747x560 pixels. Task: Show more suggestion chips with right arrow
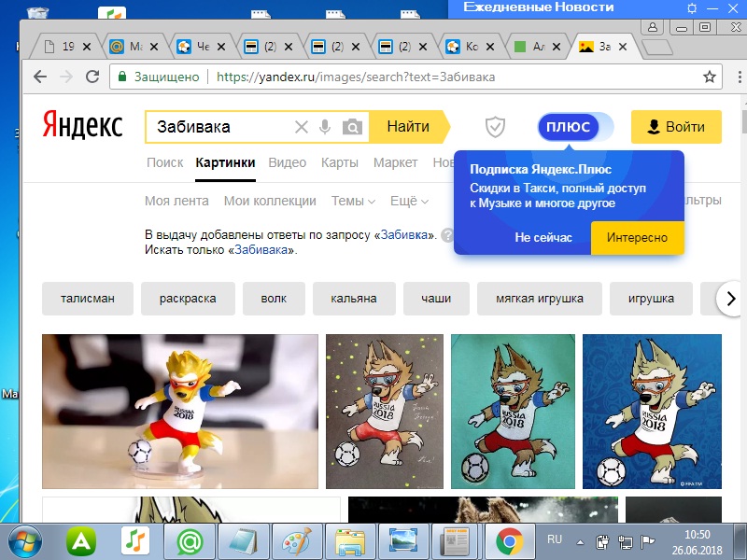pos(731,299)
